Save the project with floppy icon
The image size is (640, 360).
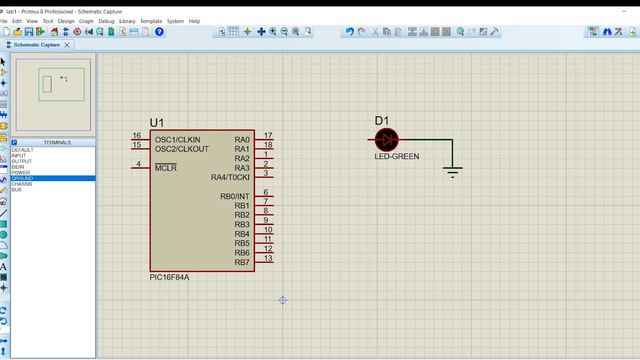coord(29,31)
